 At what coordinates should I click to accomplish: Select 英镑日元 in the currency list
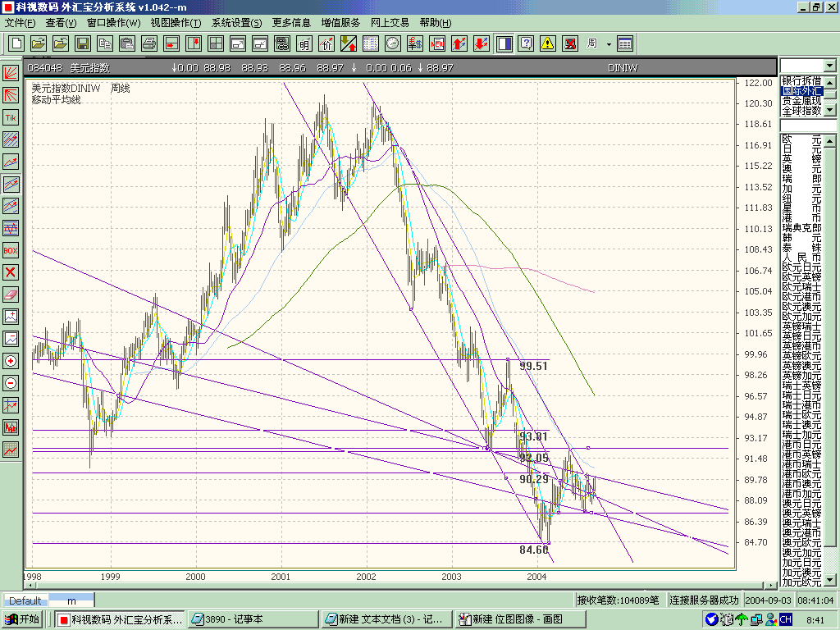pos(801,336)
